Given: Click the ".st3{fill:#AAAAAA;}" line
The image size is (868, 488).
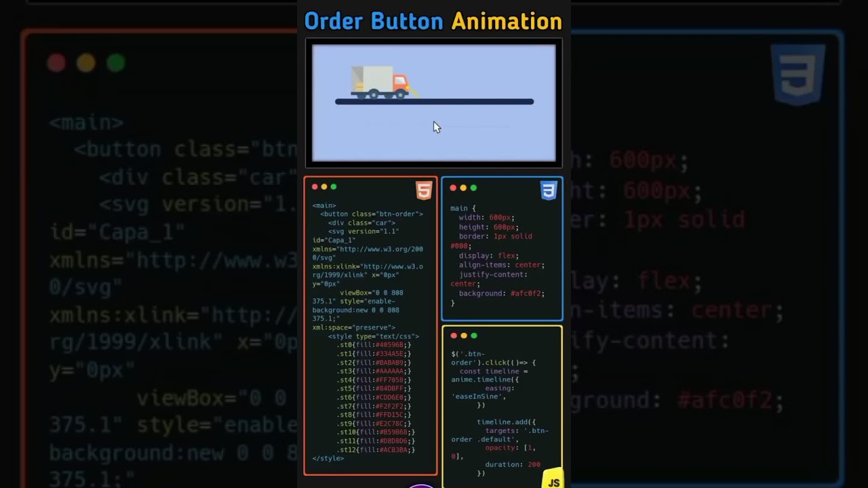Looking at the screenshot, I should [374, 371].
